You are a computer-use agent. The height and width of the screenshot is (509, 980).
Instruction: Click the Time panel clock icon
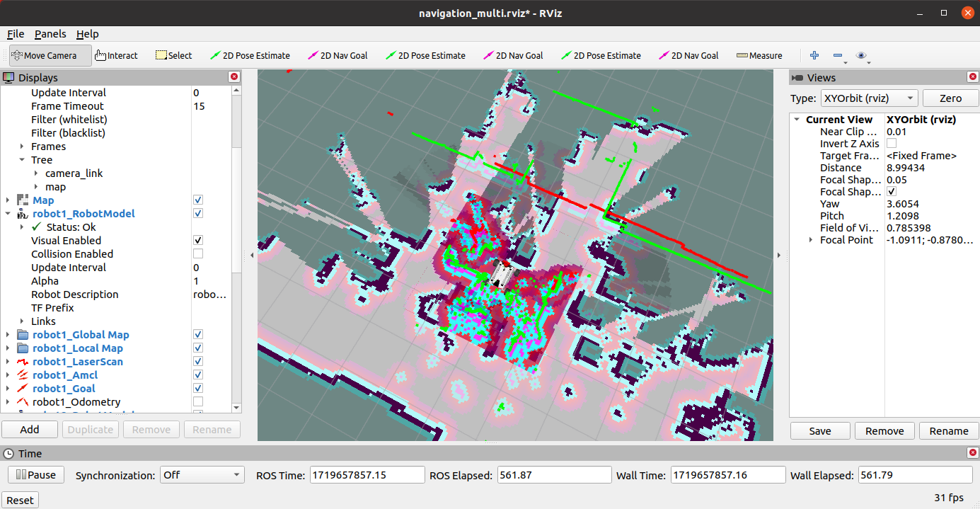(x=9, y=453)
